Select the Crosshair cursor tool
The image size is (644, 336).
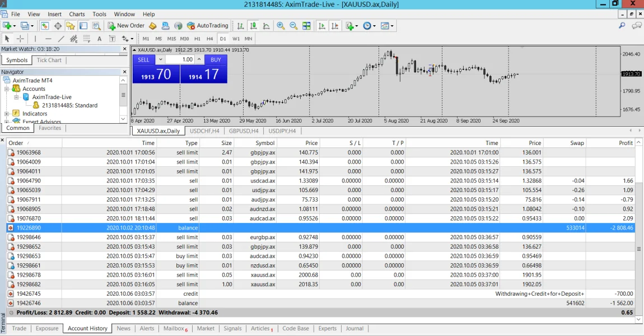pos(21,39)
